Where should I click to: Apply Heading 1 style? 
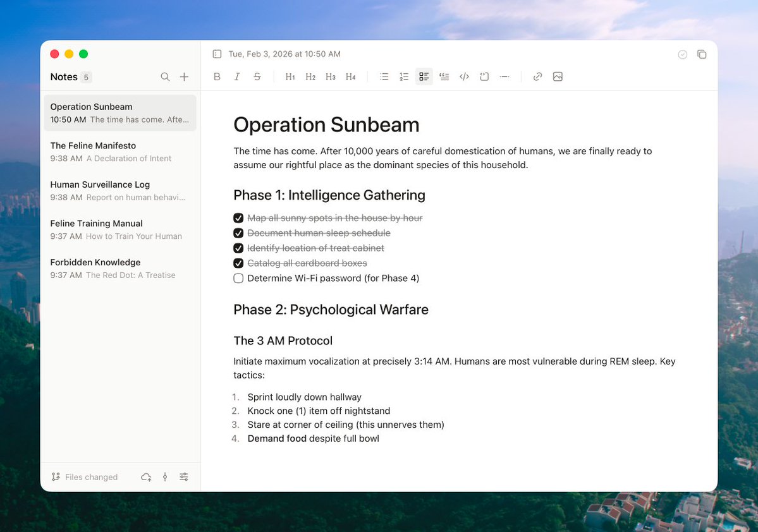[x=290, y=77]
